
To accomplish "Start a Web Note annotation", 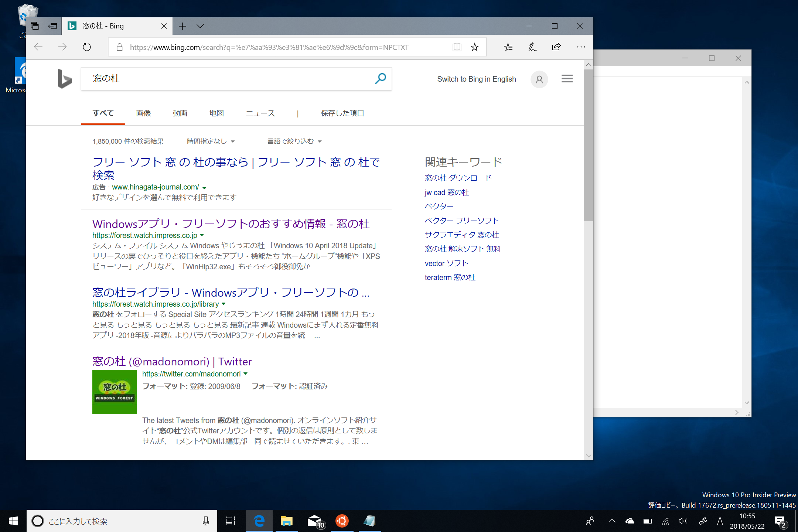I will click(532, 47).
